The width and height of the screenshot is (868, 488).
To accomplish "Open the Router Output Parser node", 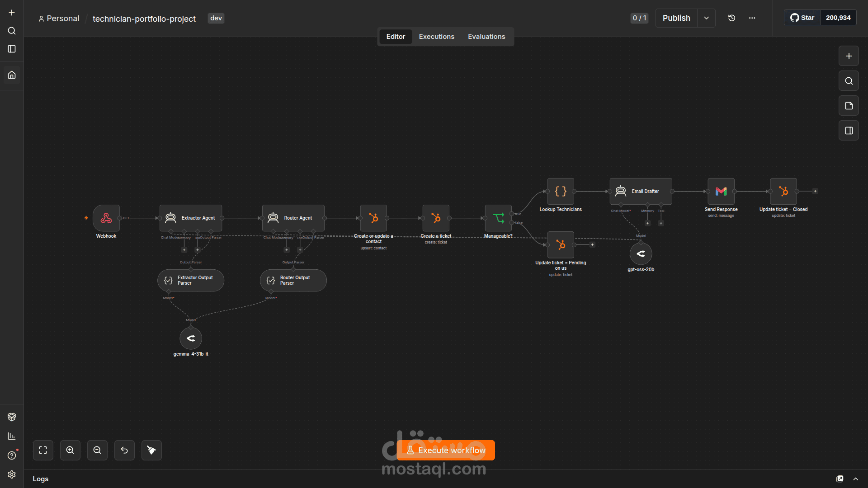I will [293, 281].
